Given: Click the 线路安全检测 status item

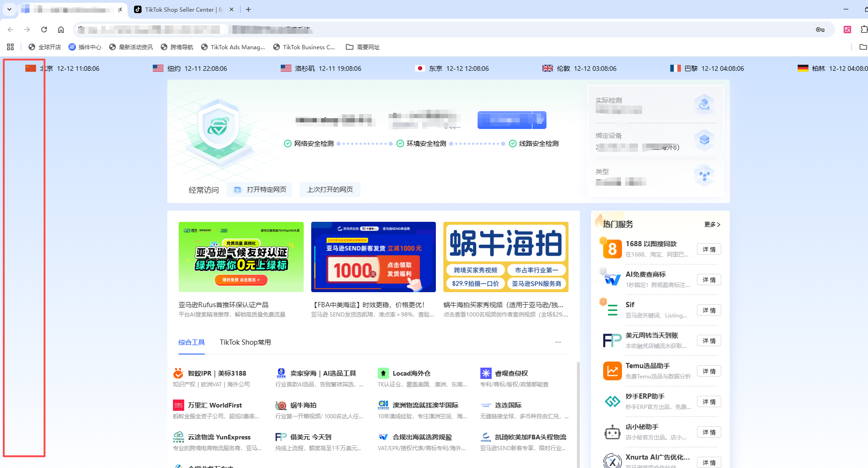Looking at the screenshot, I should pyautogui.click(x=534, y=143).
